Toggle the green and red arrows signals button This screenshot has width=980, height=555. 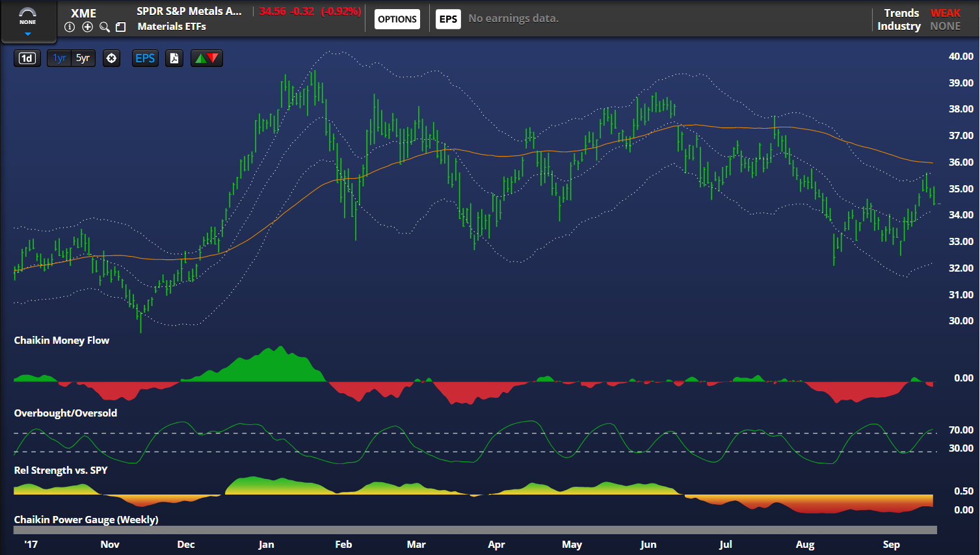(207, 58)
